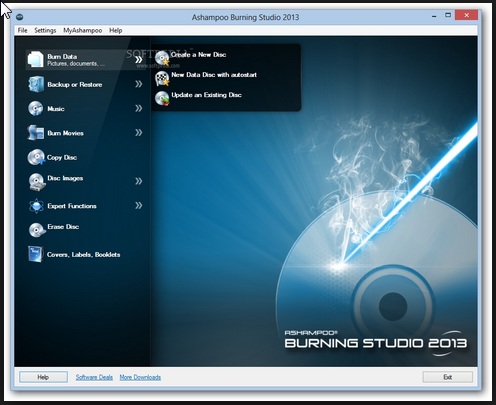Open the Settings menu

[45, 30]
